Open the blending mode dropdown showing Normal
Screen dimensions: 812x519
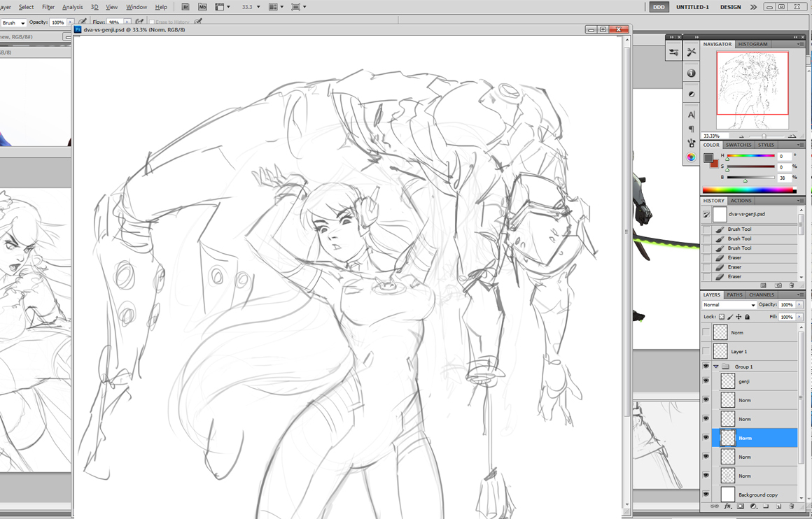pos(727,304)
